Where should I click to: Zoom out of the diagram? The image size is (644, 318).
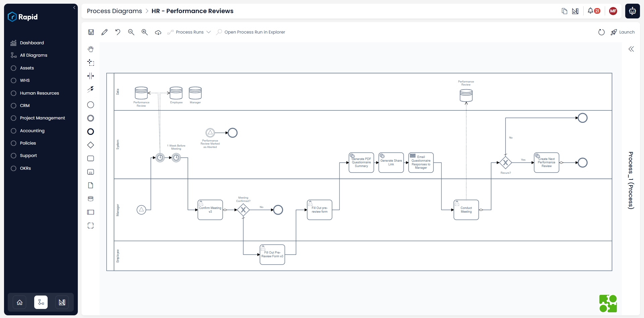tap(131, 32)
